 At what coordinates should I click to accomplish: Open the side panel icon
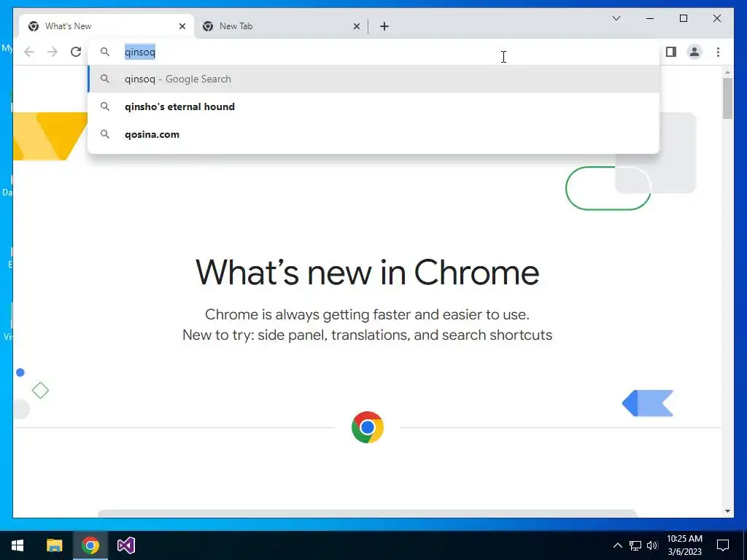(671, 52)
